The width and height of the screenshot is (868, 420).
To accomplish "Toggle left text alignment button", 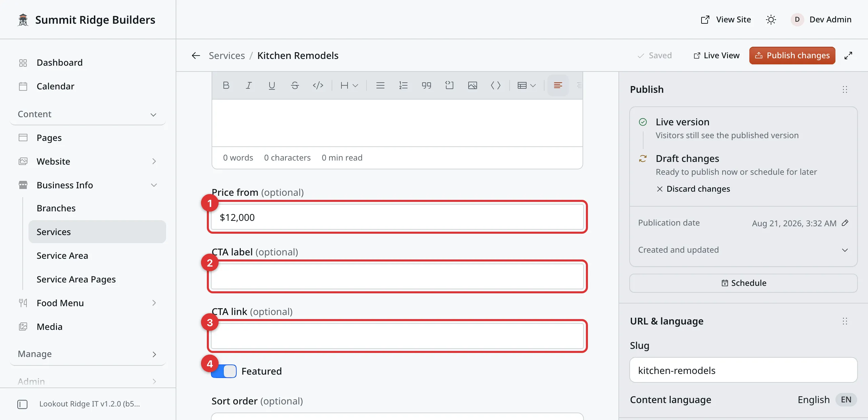I will pyautogui.click(x=558, y=85).
